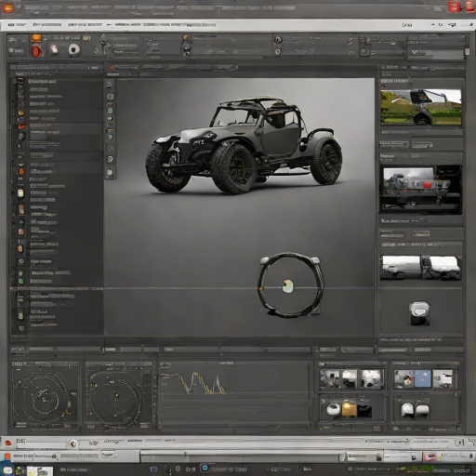Click the round knob icon on the playback bar

point(73,443)
